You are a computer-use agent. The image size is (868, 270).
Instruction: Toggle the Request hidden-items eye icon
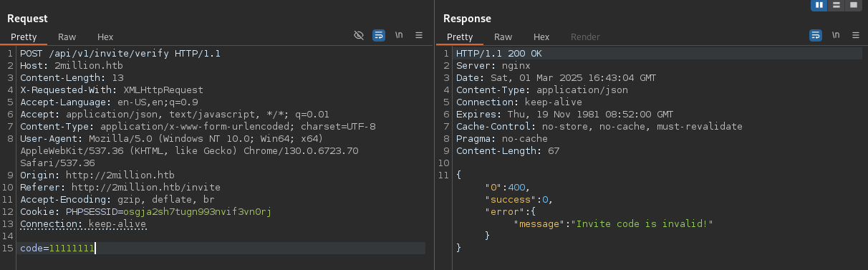point(360,35)
